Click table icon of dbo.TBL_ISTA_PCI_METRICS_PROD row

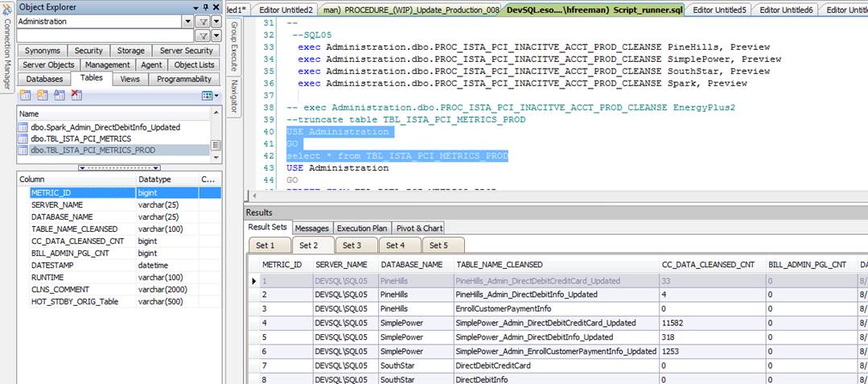point(24,151)
